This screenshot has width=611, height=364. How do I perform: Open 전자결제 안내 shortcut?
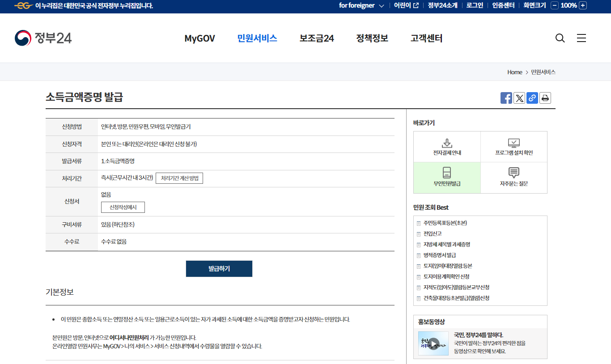coord(447,147)
